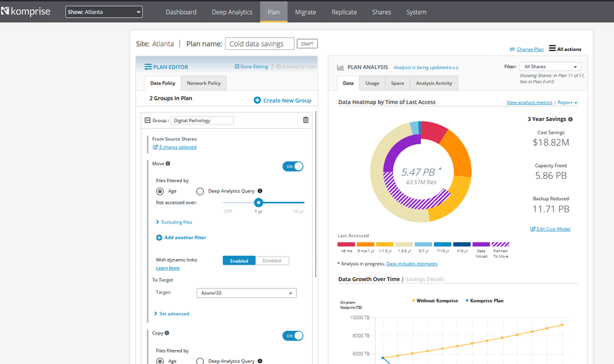Click the DRAFT status button

pos(307,44)
